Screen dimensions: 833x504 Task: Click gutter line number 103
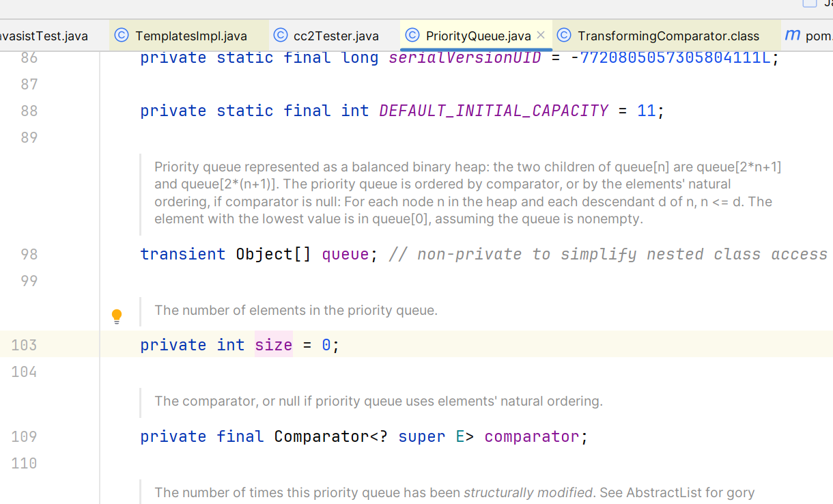point(24,345)
